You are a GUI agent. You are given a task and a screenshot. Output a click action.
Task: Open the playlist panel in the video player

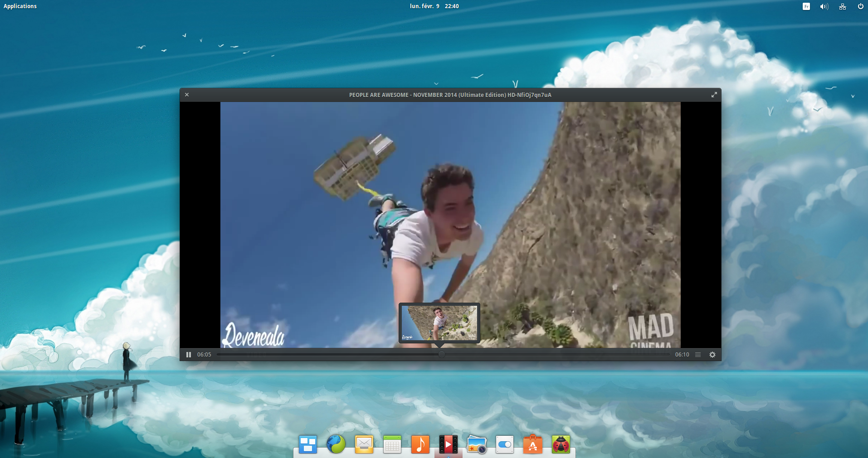pos(698,355)
